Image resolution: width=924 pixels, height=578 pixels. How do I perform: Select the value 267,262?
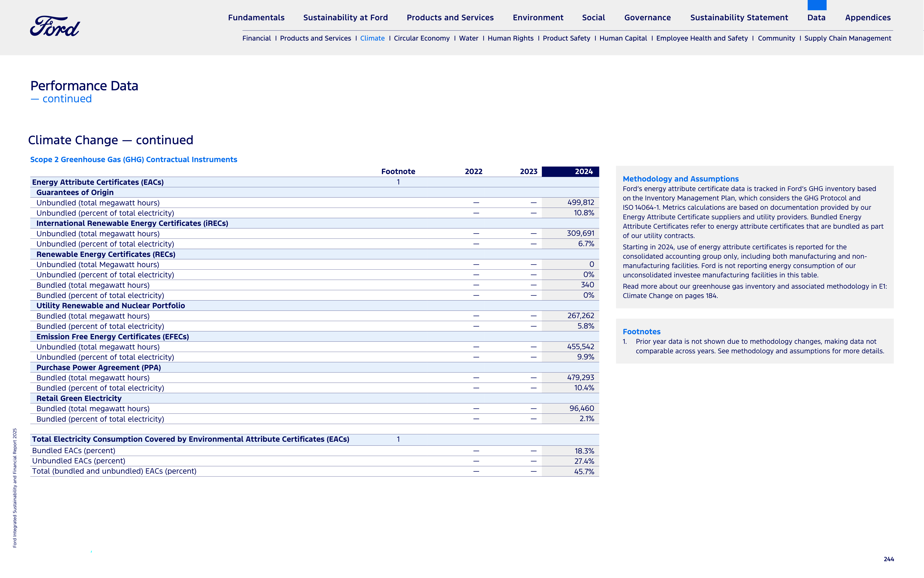(581, 316)
